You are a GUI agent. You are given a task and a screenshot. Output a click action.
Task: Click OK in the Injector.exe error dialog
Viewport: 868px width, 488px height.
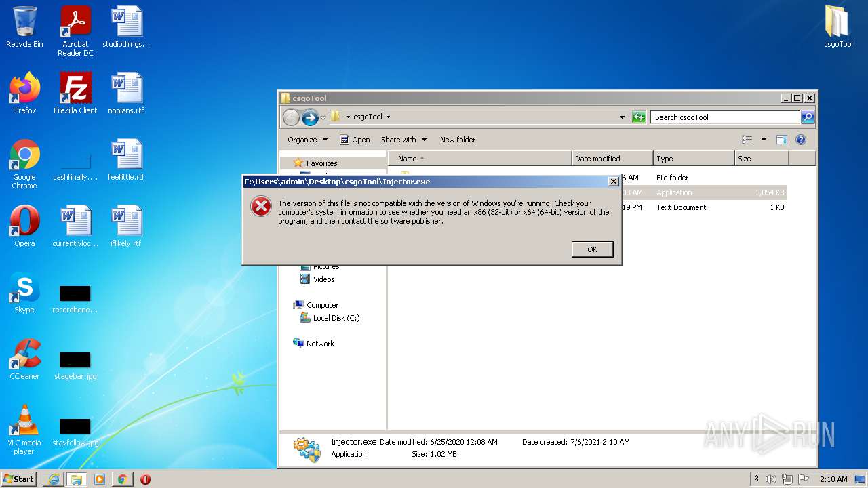[592, 249]
